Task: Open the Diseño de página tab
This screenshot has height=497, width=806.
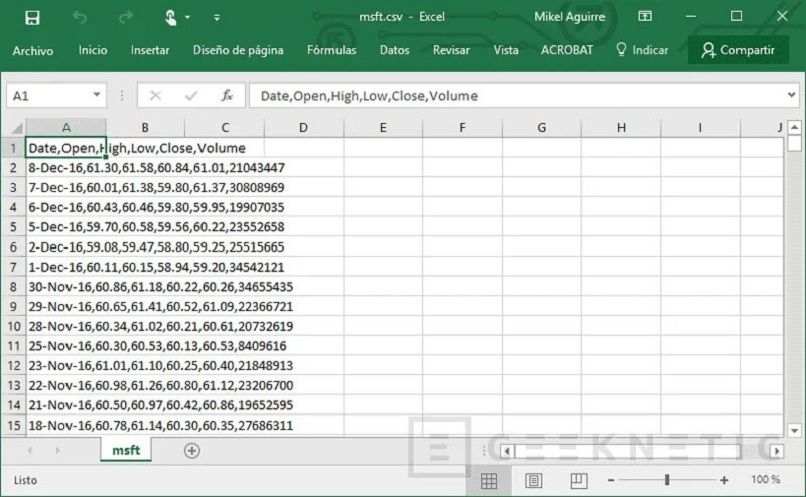Action: 238,50
